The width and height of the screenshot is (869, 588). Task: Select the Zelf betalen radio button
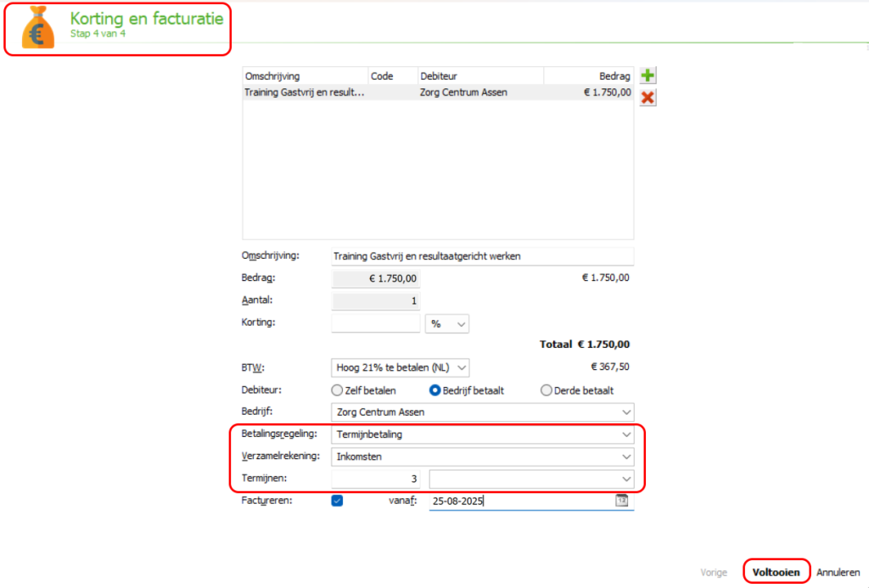338,391
